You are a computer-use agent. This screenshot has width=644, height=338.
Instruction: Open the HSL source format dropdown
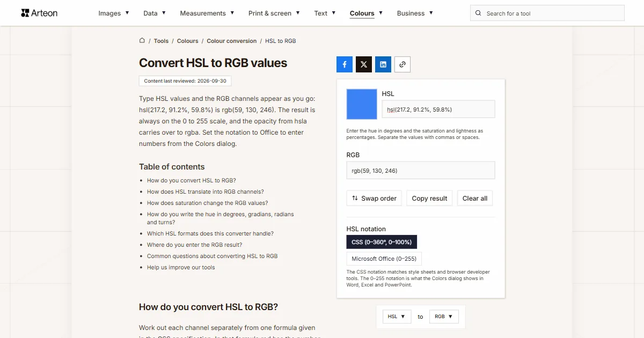[x=397, y=317]
